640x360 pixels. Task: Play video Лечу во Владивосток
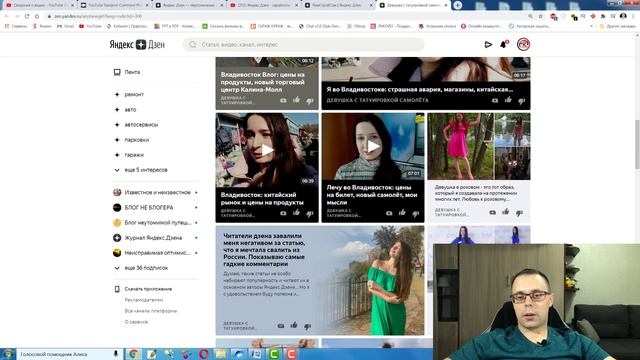[373, 147]
